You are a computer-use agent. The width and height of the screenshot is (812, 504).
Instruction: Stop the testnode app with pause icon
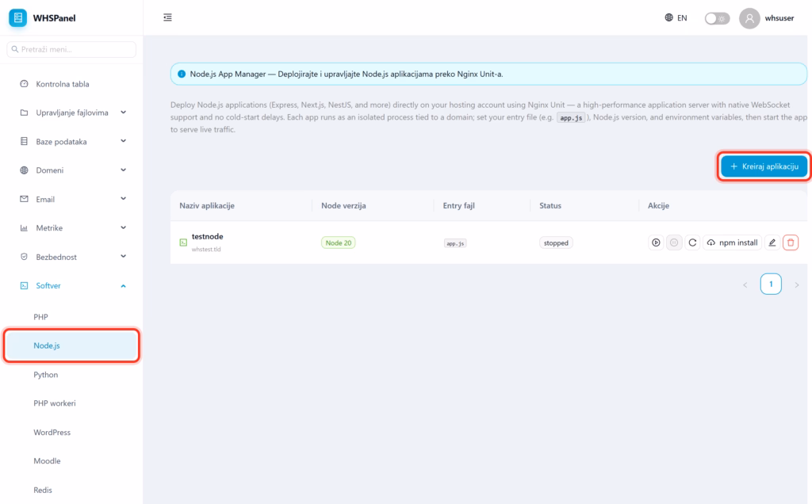tap(674, 242)
